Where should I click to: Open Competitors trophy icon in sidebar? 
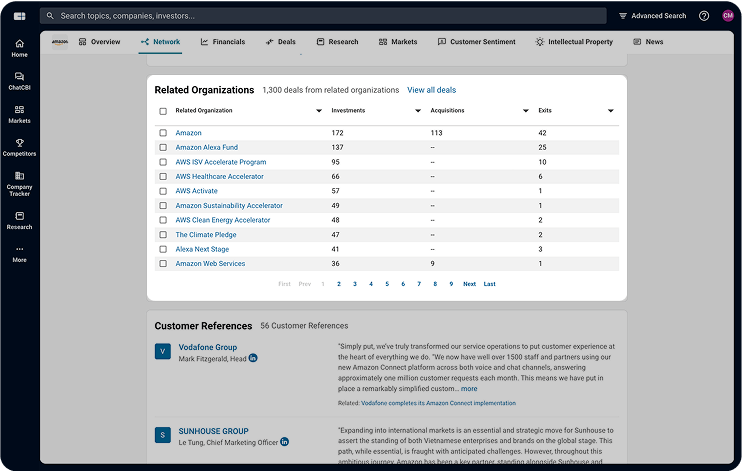pos(19,147)
